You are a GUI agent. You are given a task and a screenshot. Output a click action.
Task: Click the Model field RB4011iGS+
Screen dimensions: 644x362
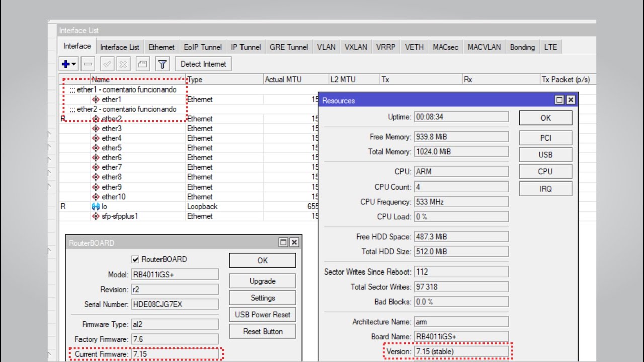pos(175,274)
